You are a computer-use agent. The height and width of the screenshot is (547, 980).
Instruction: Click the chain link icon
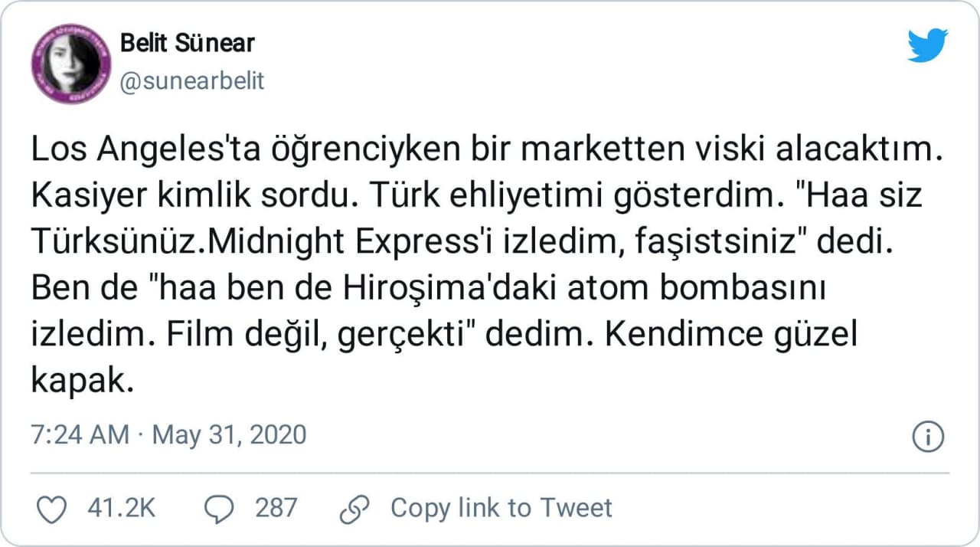point(354,508)
